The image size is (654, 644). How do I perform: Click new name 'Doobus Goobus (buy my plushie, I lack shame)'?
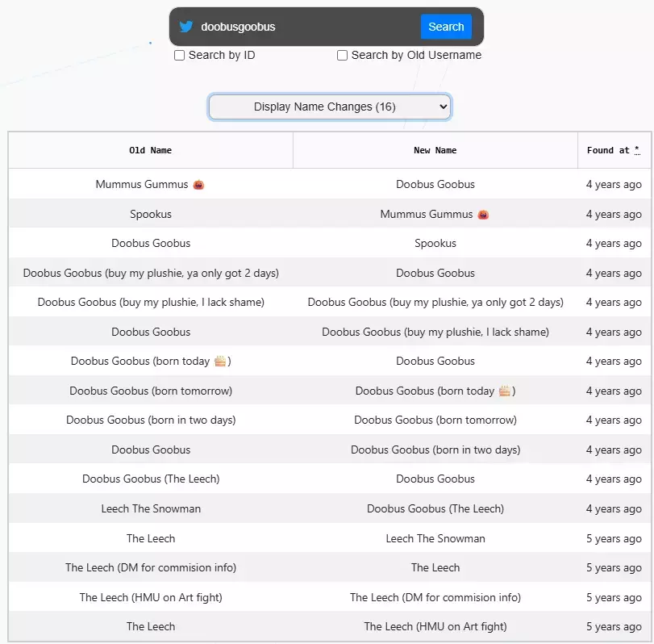point(435,332)
